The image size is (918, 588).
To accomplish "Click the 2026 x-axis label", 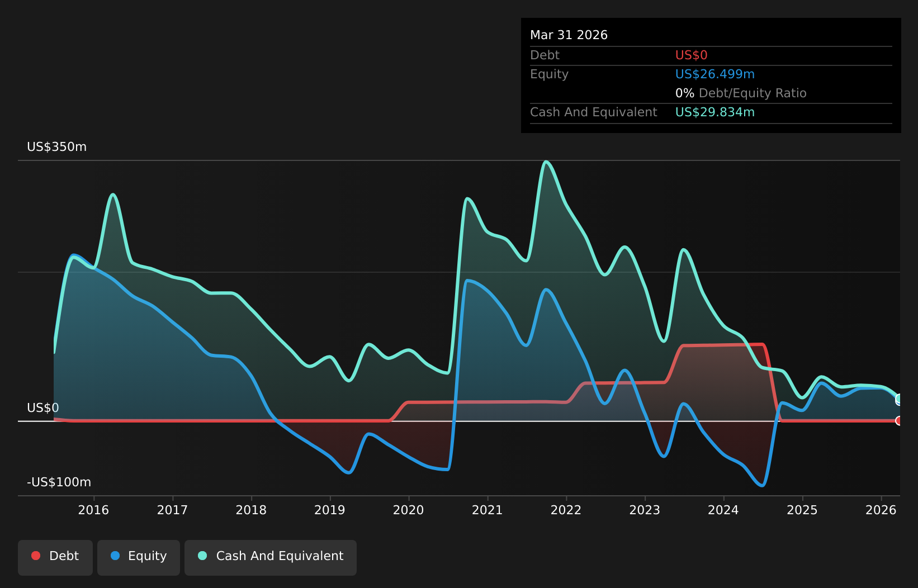I will click(881, 510).
